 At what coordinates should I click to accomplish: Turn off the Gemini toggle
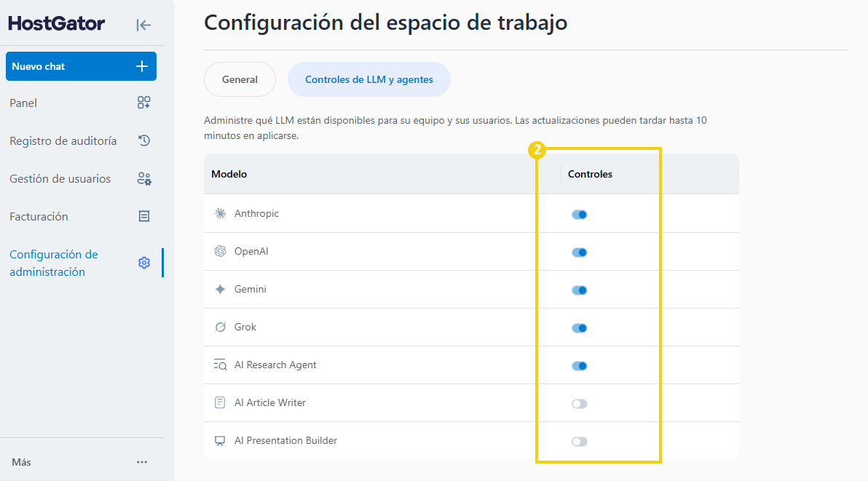pos(580,290)
